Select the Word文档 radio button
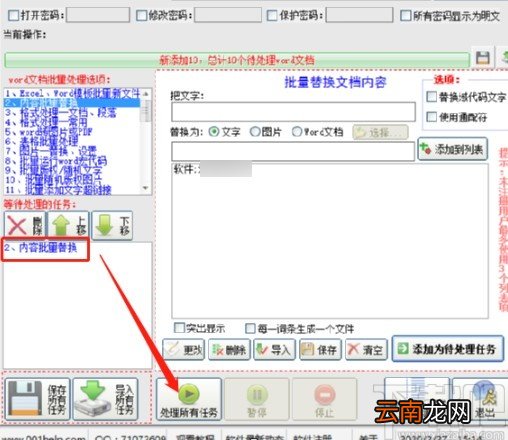 point(297,132)
